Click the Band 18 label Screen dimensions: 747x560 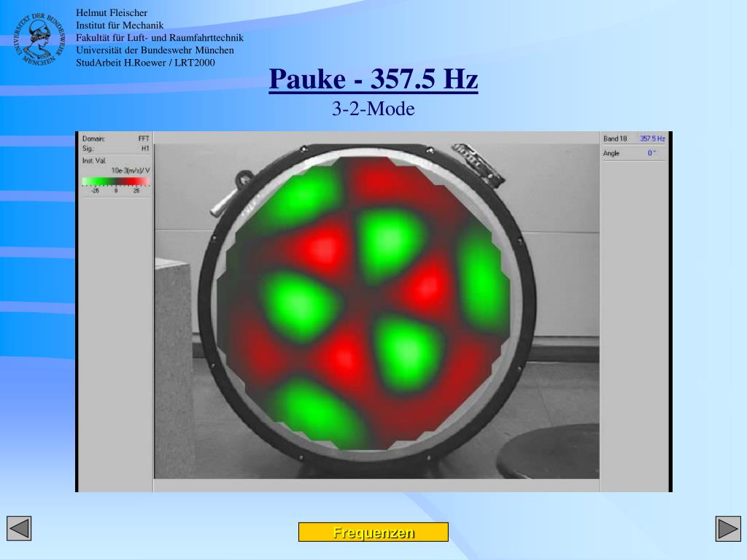[x=615, y=139]
